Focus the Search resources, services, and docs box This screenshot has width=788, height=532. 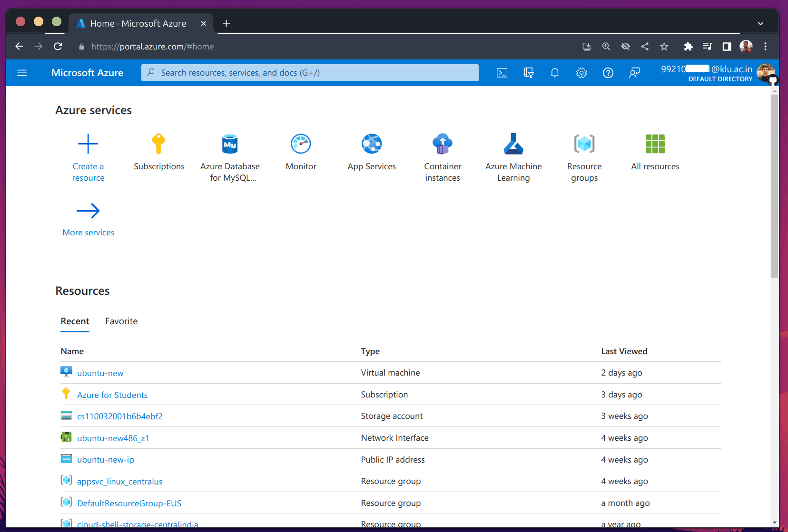click(x=310, y=73)
